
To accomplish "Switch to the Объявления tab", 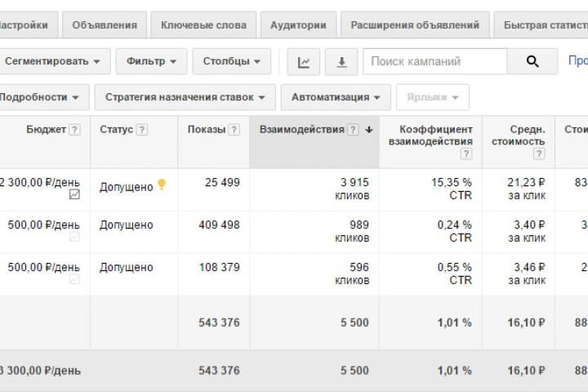I will [x=105, y=25].
